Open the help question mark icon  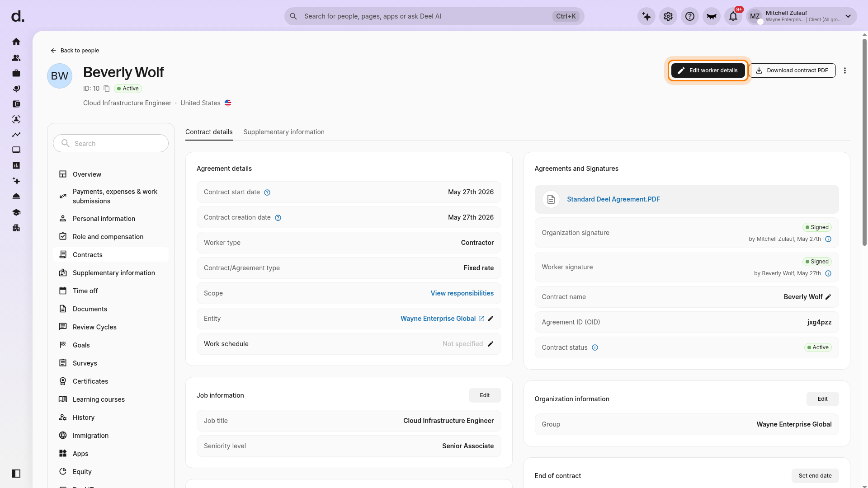click(x=690, y=16)
